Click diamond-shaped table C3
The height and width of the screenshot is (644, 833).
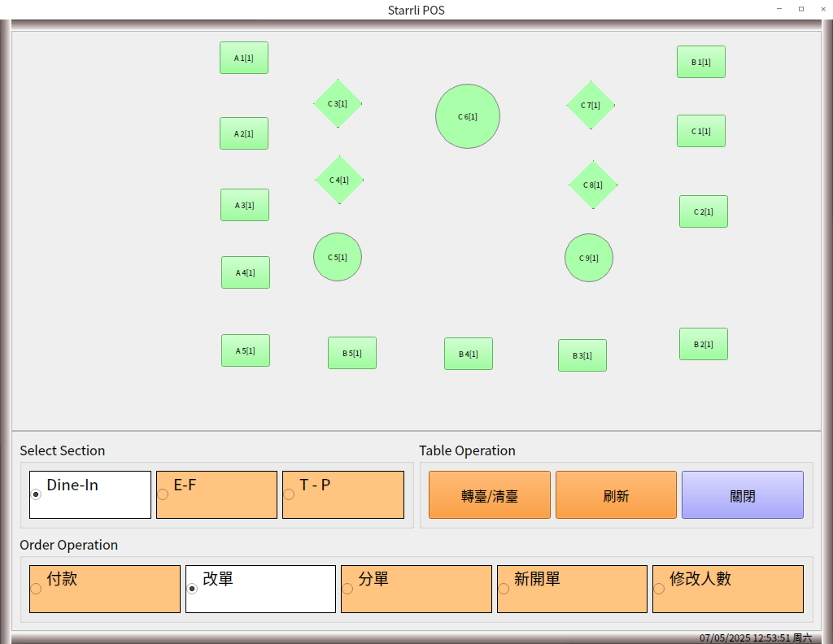click(x=338, y=103)
